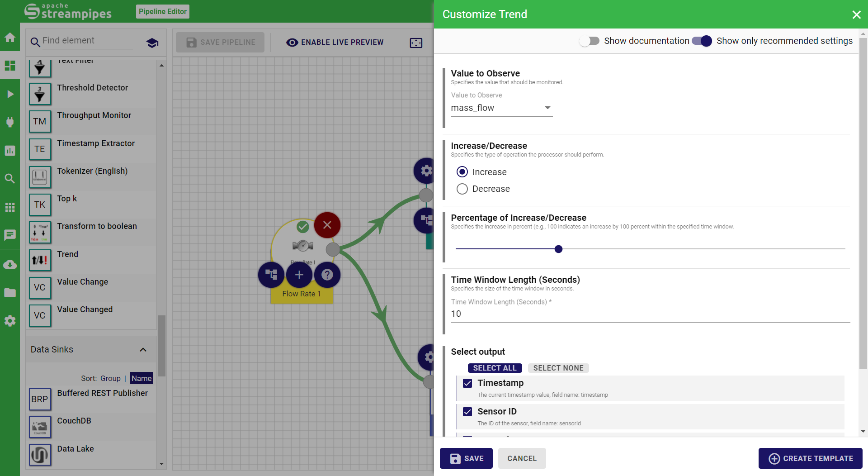Screen dimensions: 868x476
Task: Sort elements by Group
Action: tap(110, 378)
